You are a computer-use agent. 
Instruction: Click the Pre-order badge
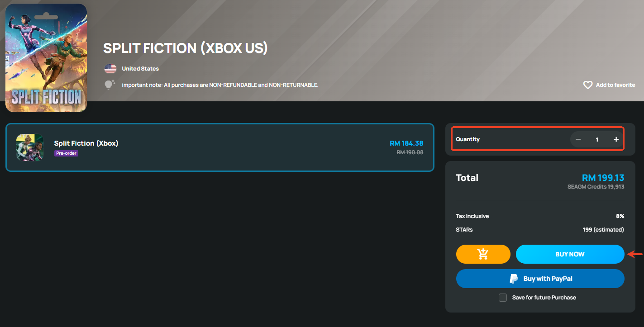66,153
